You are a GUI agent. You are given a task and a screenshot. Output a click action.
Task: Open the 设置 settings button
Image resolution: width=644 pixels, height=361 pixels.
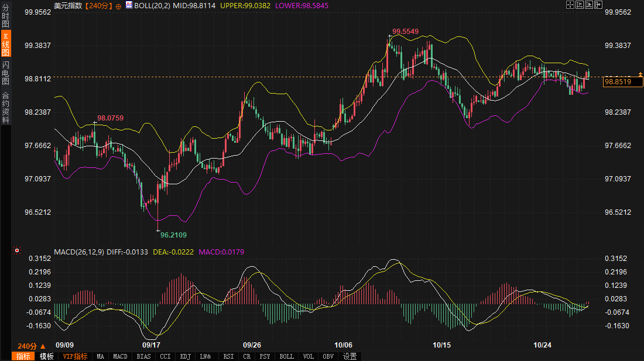[x=350, y=356]
